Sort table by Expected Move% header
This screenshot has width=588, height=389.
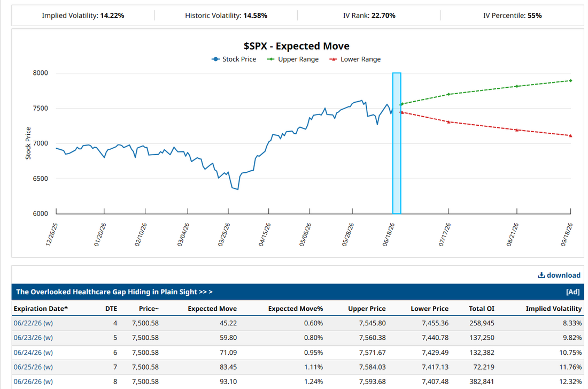point(296,309)
